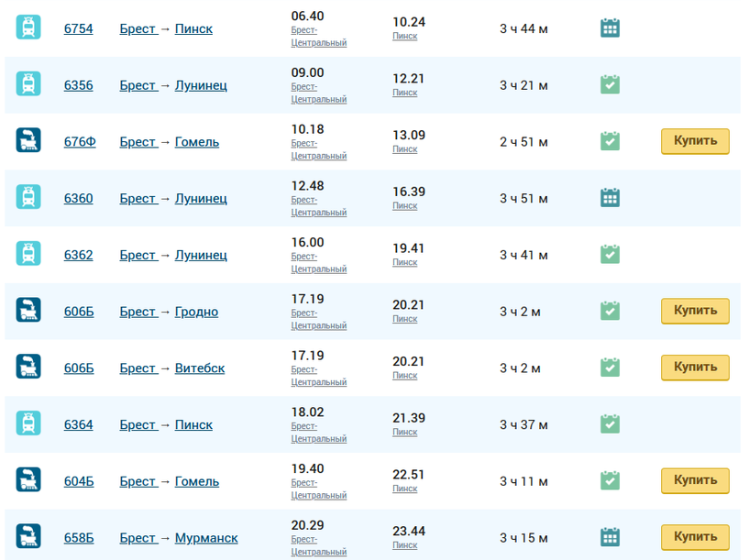Click the commuter train icon beside 6754

28,28
